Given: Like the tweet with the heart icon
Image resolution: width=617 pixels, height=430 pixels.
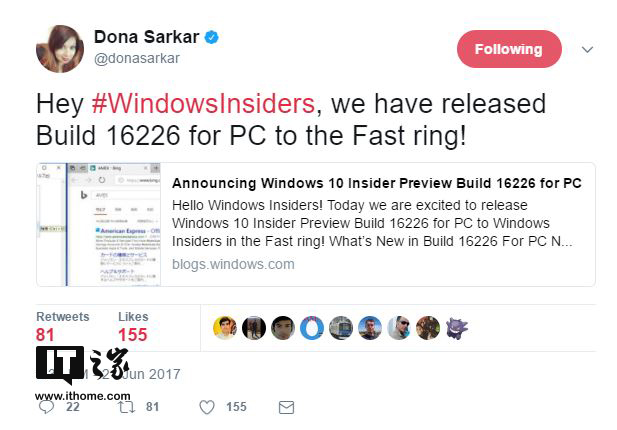Looking at the screenshot, I should [207, 407].
